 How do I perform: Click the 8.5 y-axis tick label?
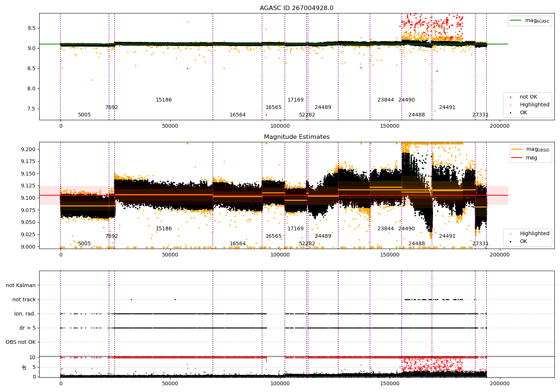pyautogui.click(x=31, y=68)
